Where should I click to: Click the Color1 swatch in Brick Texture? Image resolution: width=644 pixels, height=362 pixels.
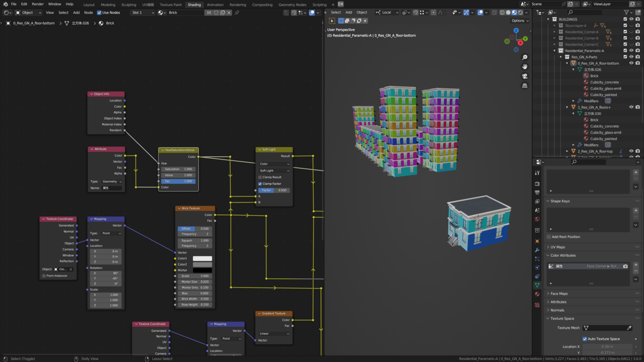[202, 258]
